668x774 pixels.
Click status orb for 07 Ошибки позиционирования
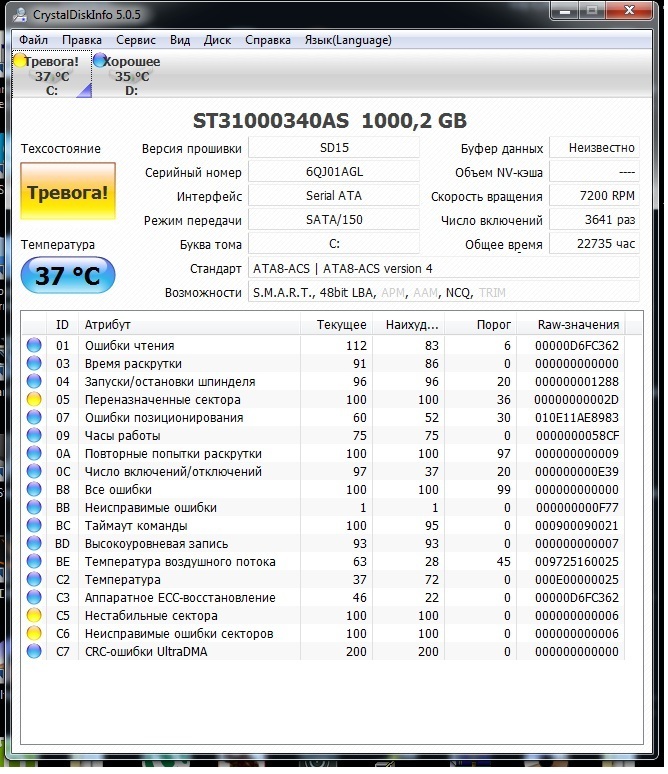point(34,418)
